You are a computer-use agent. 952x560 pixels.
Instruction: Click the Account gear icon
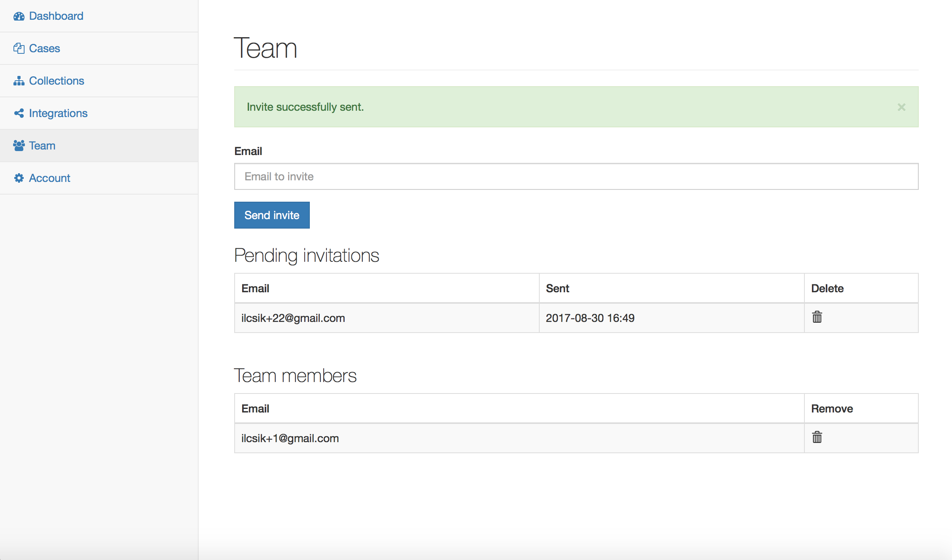19,178
